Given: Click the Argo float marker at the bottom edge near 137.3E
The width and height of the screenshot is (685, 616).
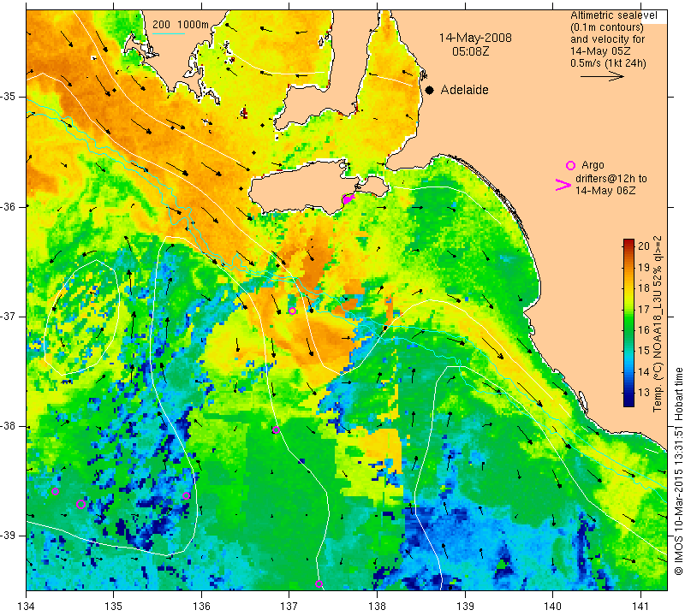Looking at the screenshot, I should coord(319,584).
